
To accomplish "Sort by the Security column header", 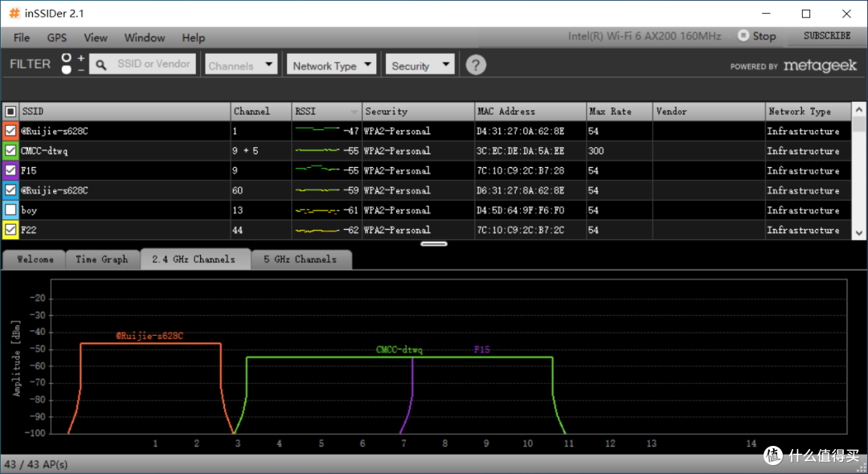I will click(x=419, y=112).
